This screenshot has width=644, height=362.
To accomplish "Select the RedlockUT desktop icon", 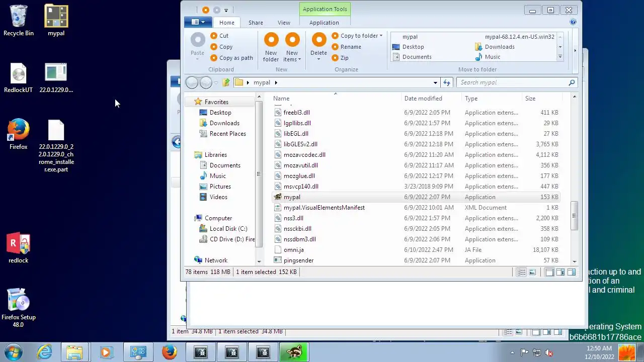I will pyautogui.click(x=18, y=78).
